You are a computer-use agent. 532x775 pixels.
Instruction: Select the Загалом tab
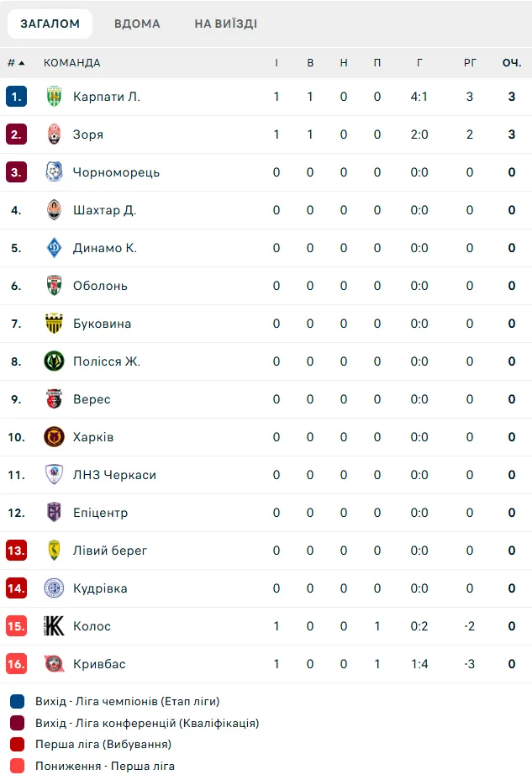point(50,24)
